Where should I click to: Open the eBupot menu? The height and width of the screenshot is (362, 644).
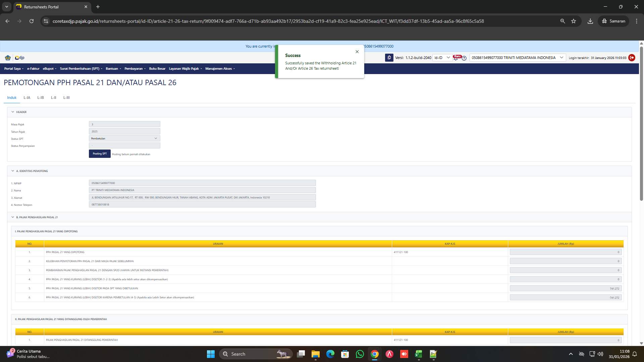[49, 69]
